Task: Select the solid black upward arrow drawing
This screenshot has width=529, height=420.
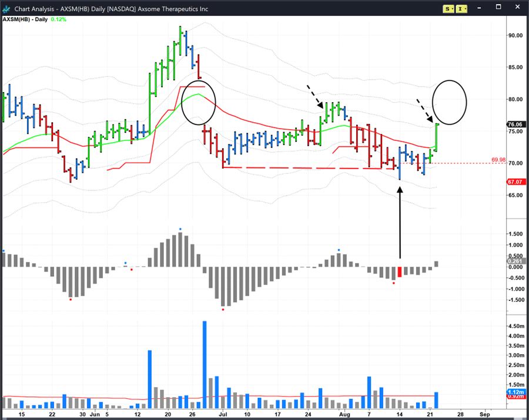Action: tap(400, 223)
